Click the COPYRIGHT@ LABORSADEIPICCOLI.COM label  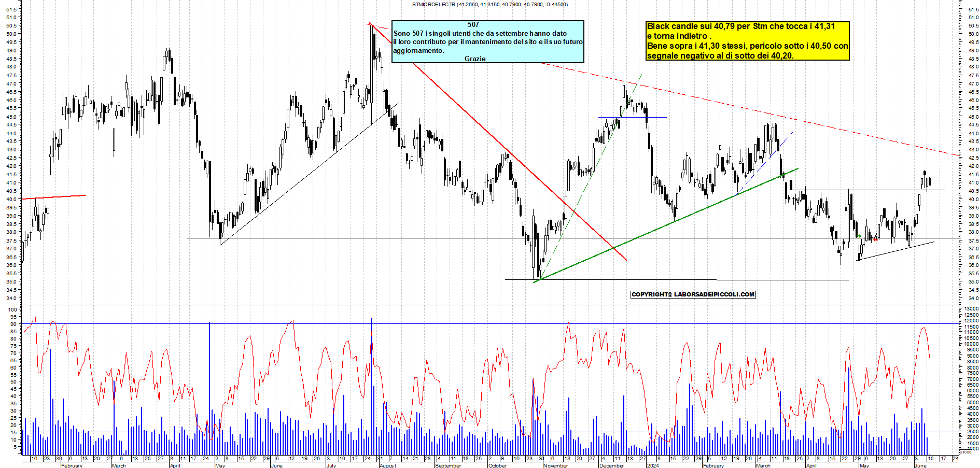click(x=693, y=294)
